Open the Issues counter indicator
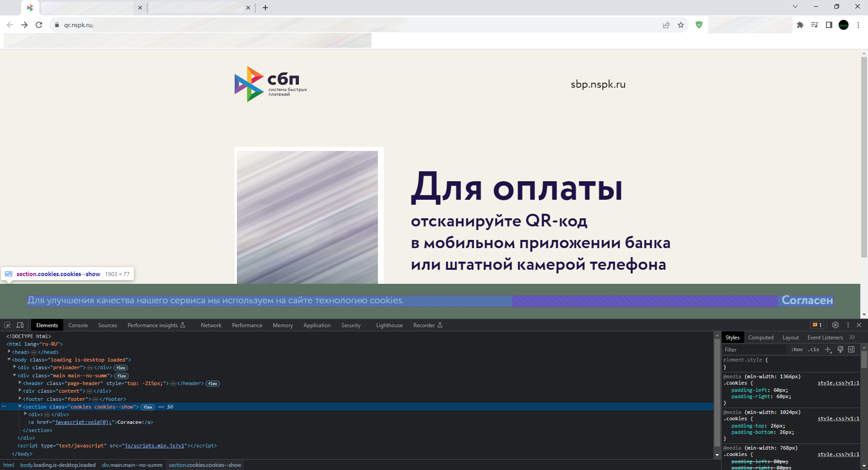This screenshot has width=868, height=470. point(816,325)
